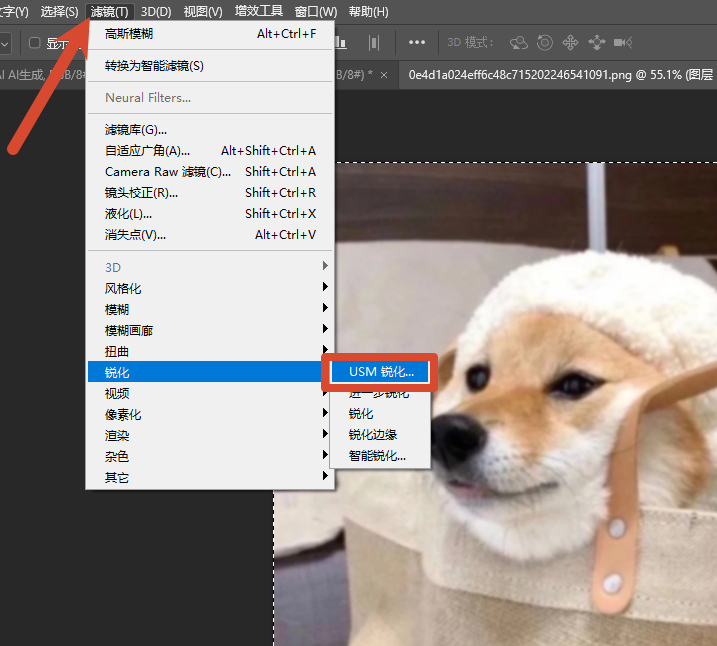Click the Neural Filters... entry
Viewport: 717px width, 646px height.
(x=210, y=98)
